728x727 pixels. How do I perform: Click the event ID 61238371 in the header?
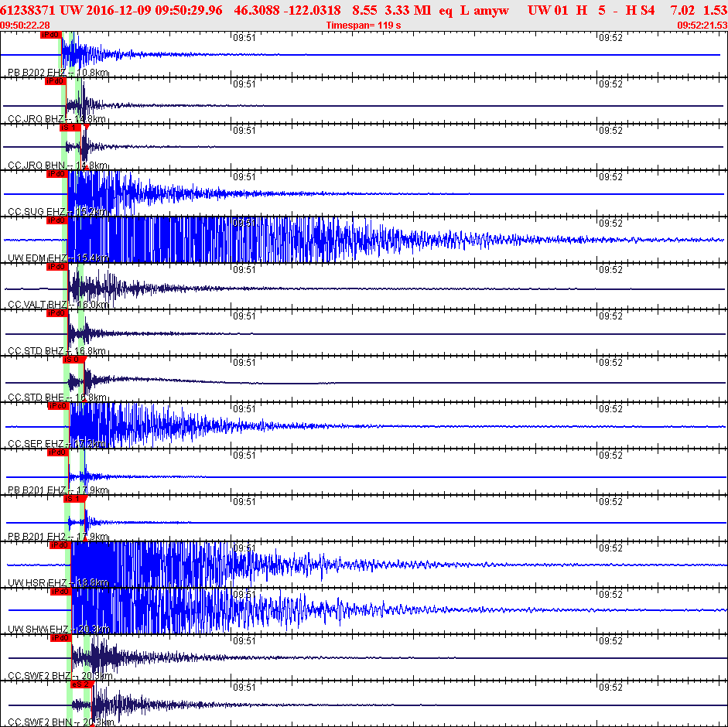click(27, 10)
